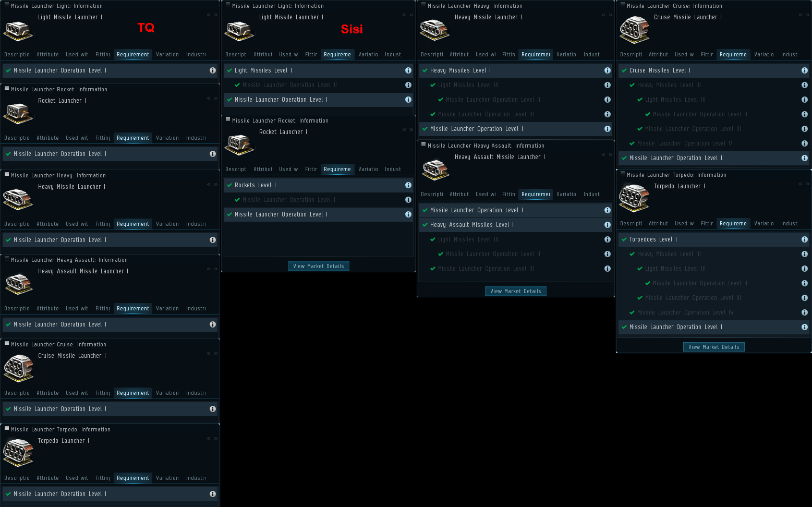
Task: Info icon of sole requirement in TQ Light Missile Launcher window
Action: coord(213,70)
